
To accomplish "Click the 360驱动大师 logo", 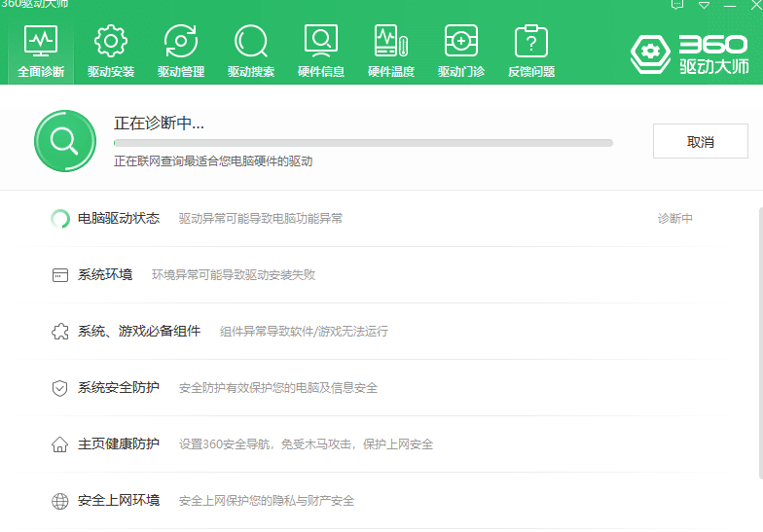I will point(689,54).
